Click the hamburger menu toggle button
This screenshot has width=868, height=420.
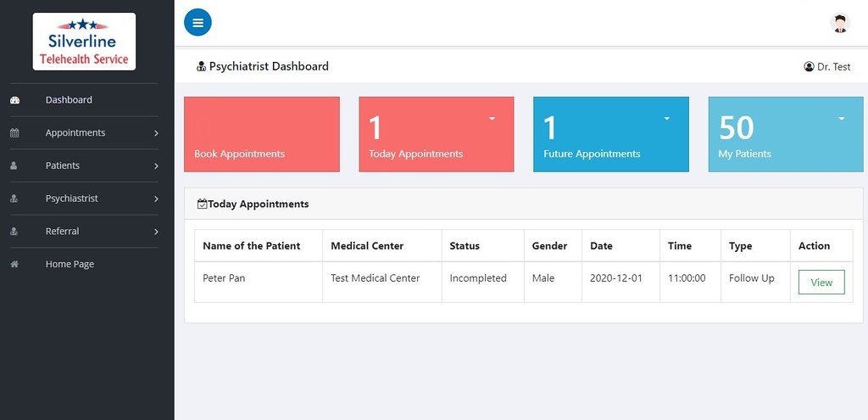198,23
